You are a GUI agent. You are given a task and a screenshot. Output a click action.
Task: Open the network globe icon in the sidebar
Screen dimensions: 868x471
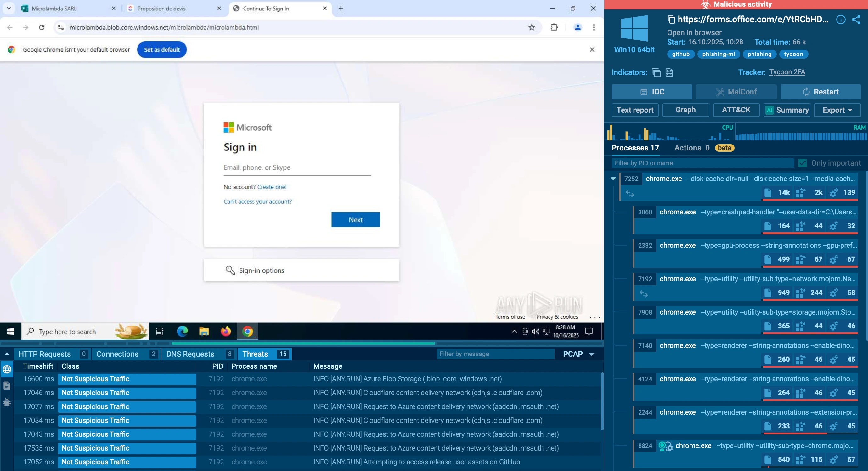click(7, 369)
